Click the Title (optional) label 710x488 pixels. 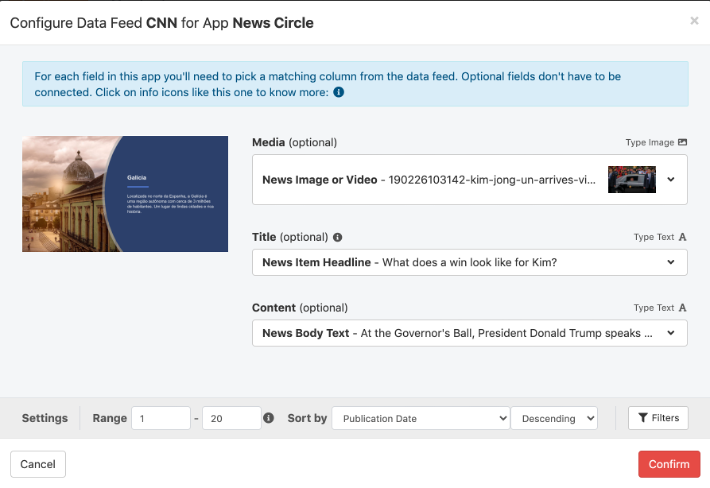click(x=290, y=237)
